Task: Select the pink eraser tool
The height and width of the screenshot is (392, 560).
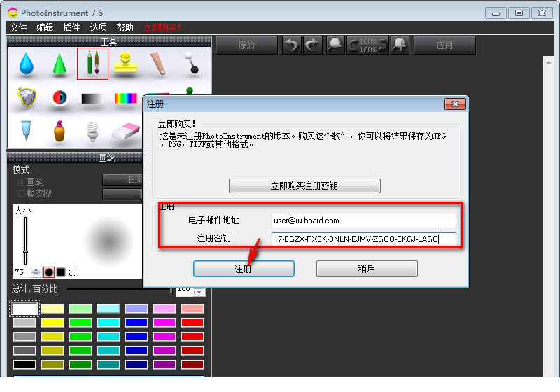Action: (126, 131)
